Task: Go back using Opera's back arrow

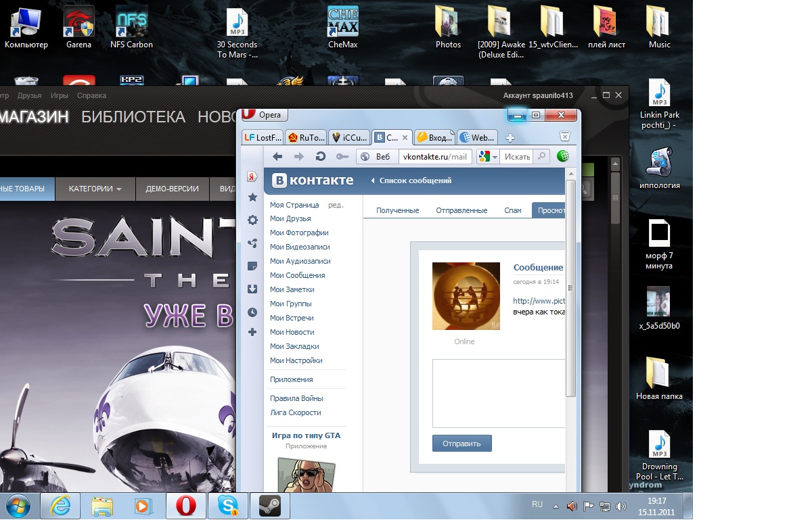Action: click(x=277, y=156)
